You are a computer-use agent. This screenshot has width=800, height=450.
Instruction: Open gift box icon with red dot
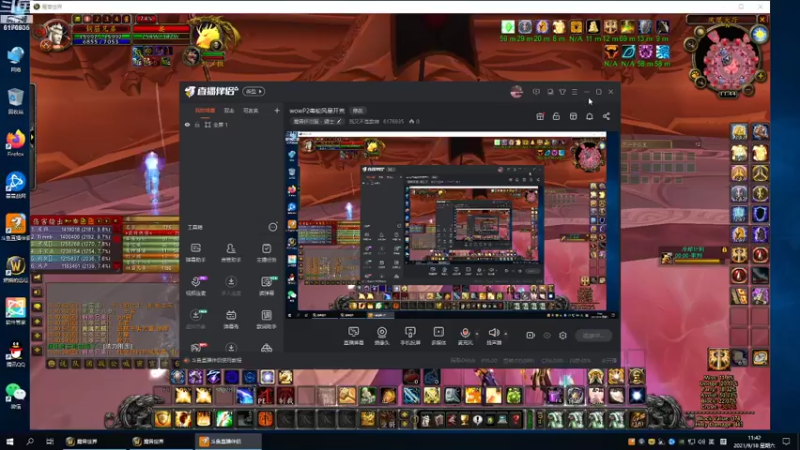pos(540,116)
